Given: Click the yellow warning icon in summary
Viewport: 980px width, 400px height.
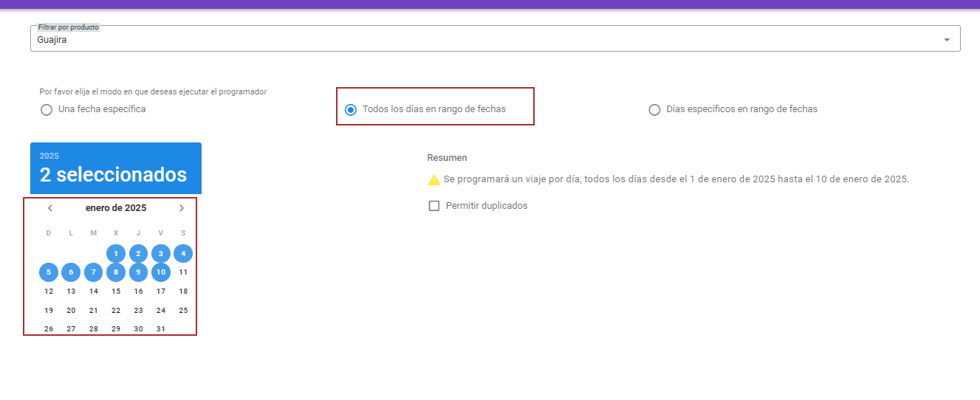Looking at the screenshot, I should coord(434,179).
